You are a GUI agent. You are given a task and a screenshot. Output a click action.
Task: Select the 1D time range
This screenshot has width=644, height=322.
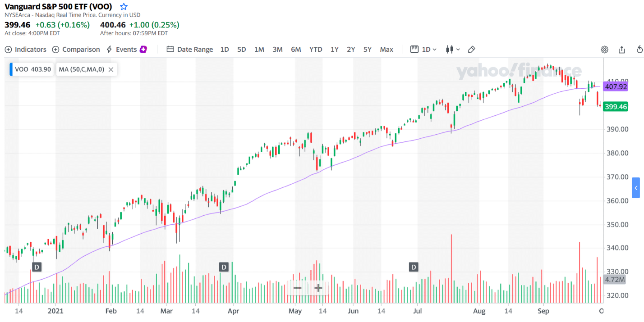225,49
